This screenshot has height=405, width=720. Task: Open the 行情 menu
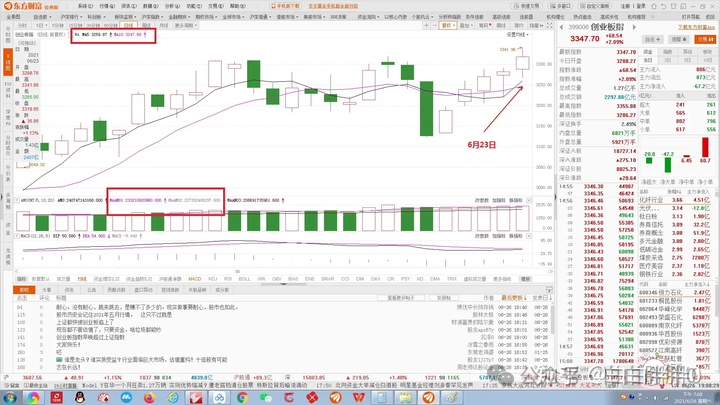[x=107, y=6]
